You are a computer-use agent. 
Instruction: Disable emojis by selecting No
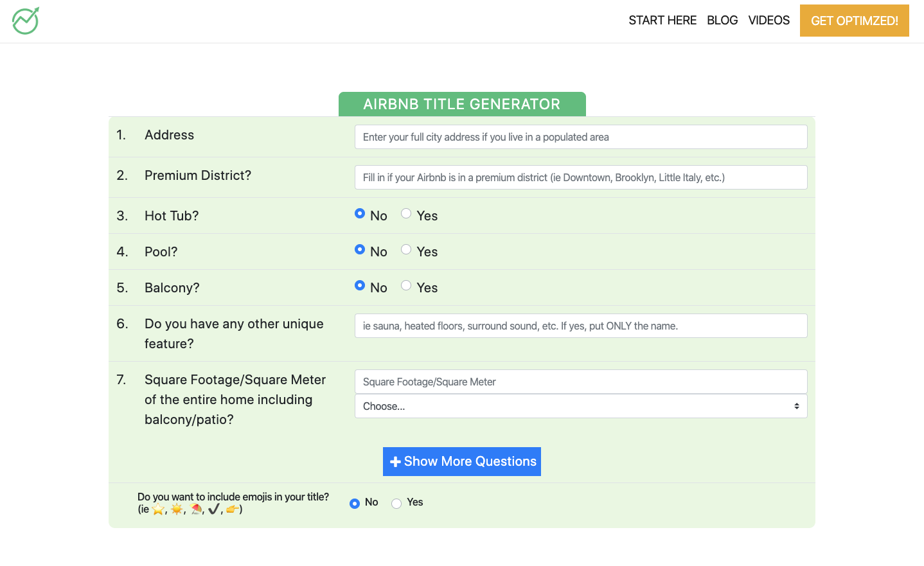354,503
